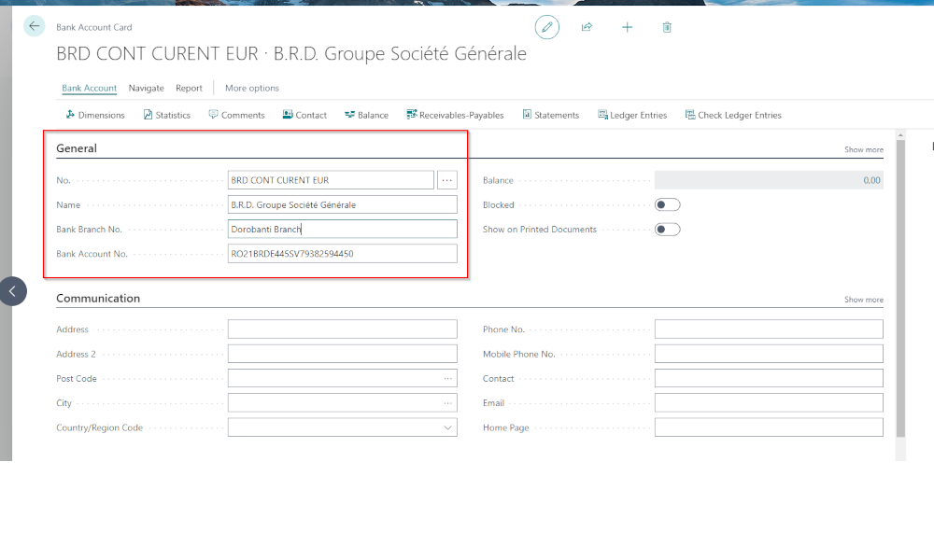Click the Balance value 0.00
Viewport: 934px width, 560px height.
pos(871,180)
